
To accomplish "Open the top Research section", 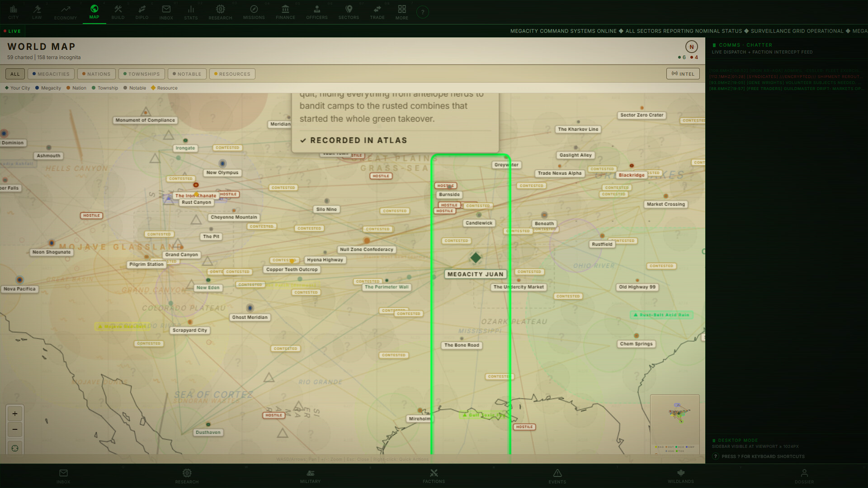I will tap(220, 12).
